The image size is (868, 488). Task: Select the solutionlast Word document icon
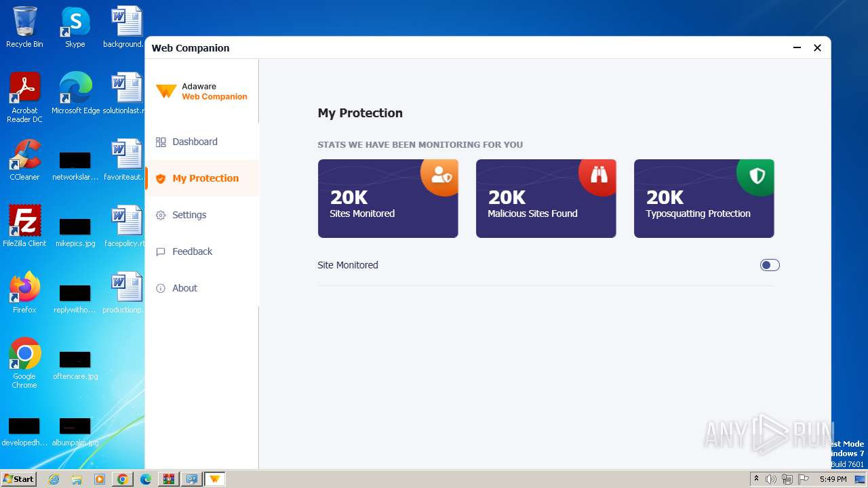(x=125, y=94)
